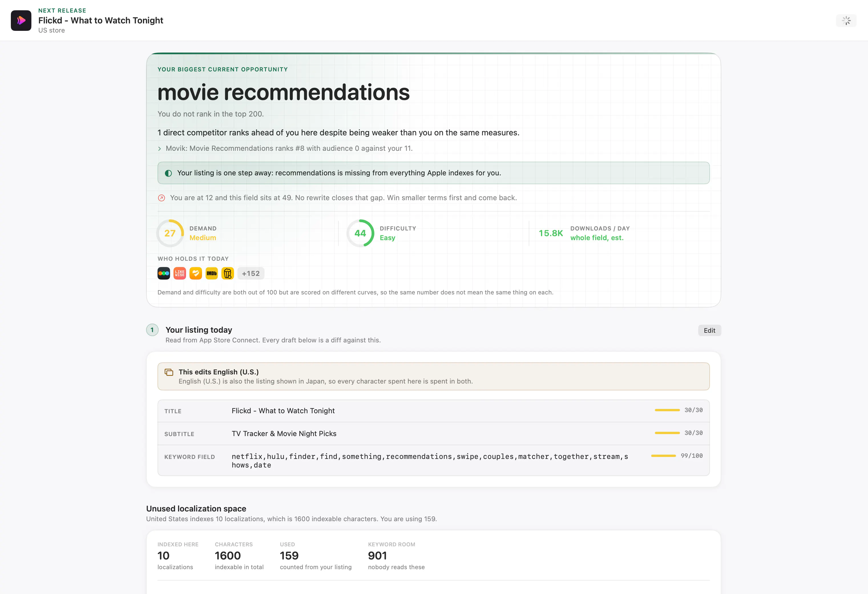Viewport: 868px width, 594px height.
Task: Open the first competitor icon with colored dots
Action: pos(163,273)
